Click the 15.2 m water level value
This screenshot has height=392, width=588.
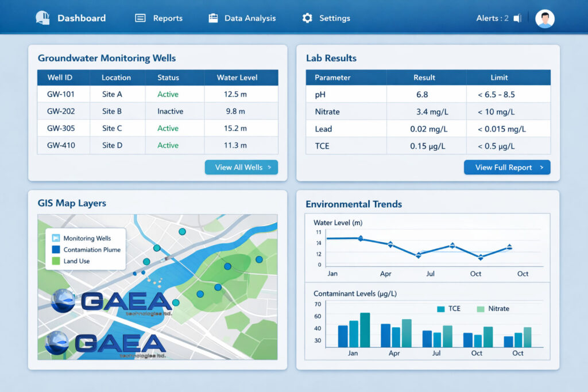pyautogui.click(x=235, y=128)
